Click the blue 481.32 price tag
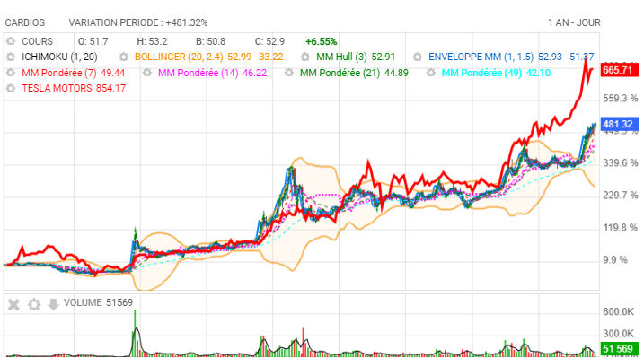 point(620,124)
